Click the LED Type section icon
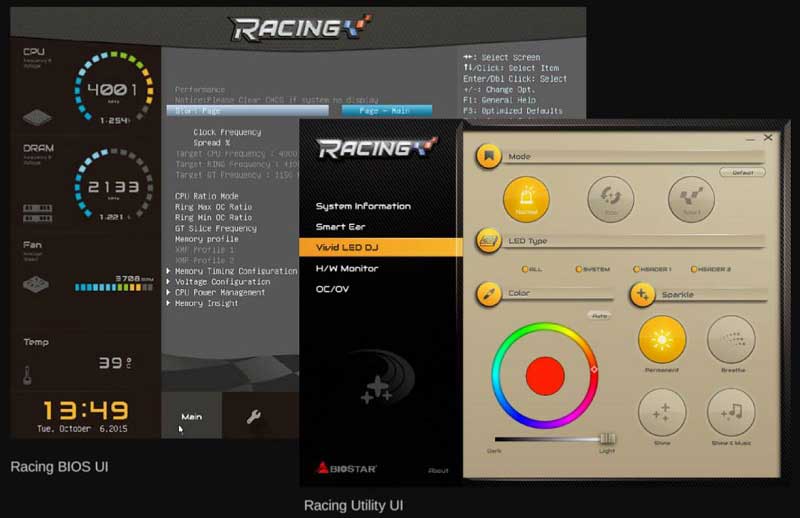The width and height of the screenshot is (800, 518). [x=488, y=240]
